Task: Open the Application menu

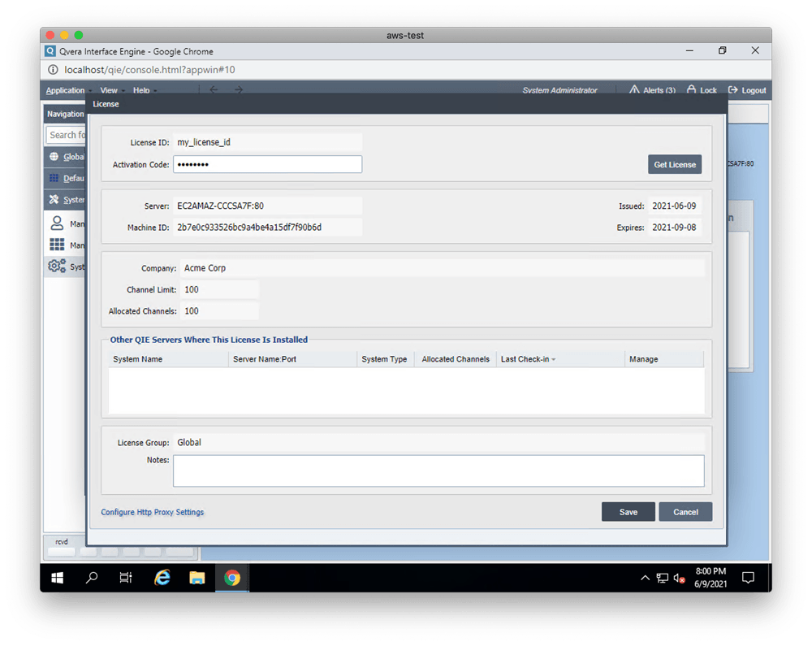Action: [x=65, y=90]
